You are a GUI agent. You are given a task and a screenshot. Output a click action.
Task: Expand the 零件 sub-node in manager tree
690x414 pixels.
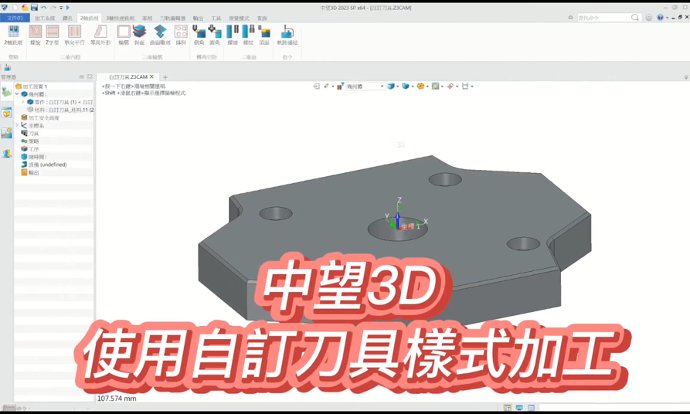[23, 102]
